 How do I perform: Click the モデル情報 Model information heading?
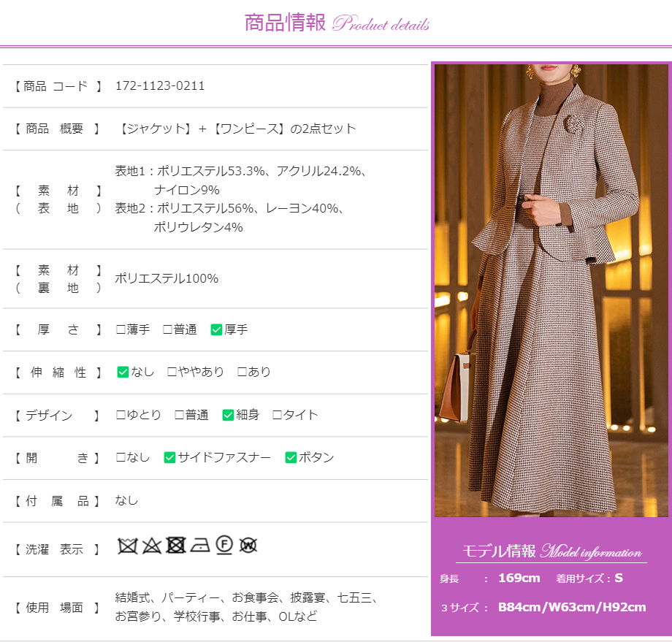[551, 551]
